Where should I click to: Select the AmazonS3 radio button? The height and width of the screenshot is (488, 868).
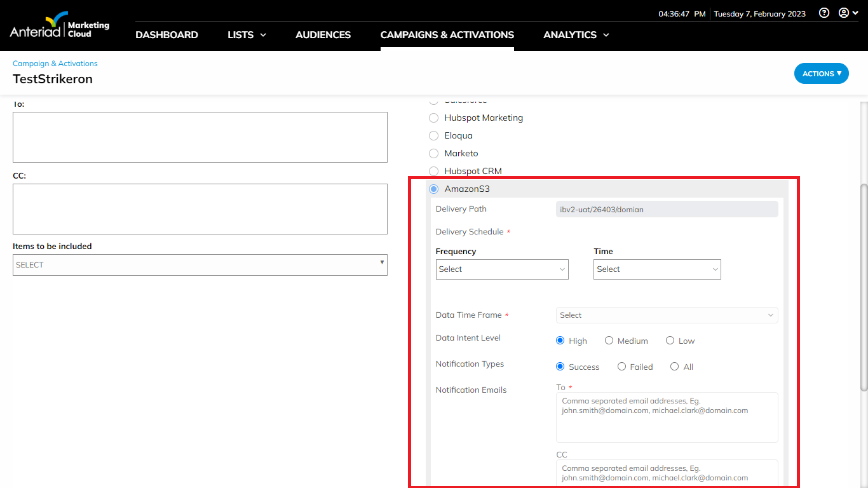(x=433, y=189)
